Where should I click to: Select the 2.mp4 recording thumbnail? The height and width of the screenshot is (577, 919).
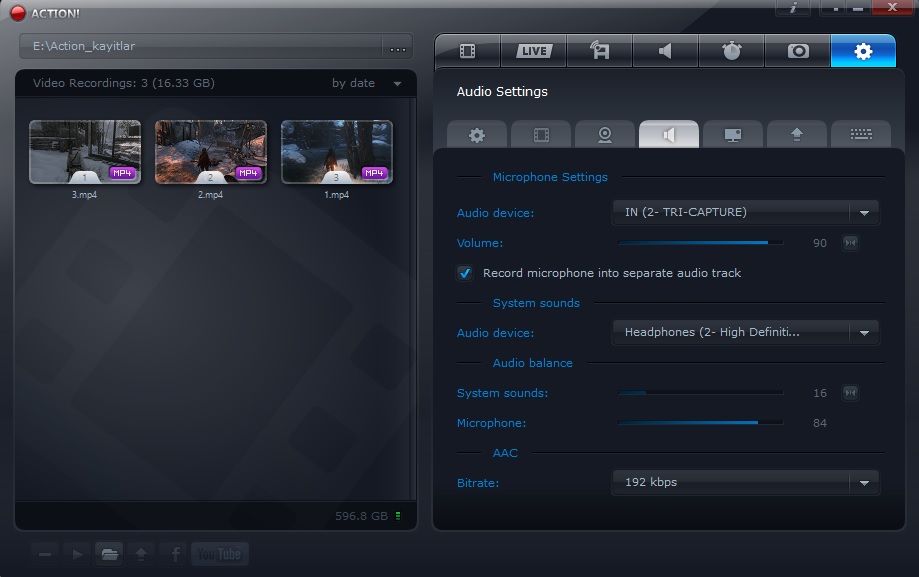(211, 152)
